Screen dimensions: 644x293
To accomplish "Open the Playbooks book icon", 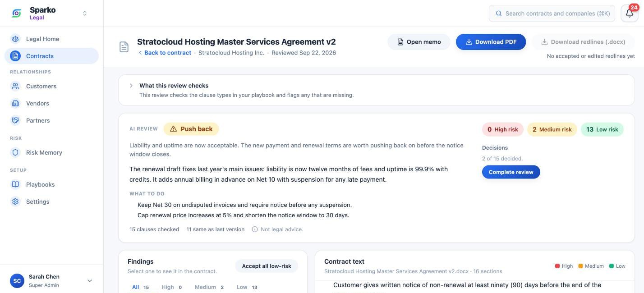I will (15, 184).
